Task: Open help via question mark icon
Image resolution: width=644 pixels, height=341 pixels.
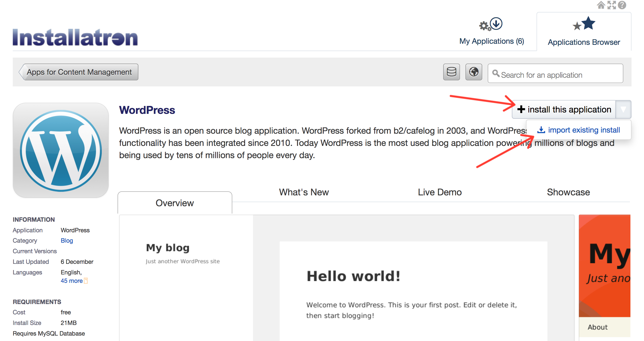Action: 622,5
